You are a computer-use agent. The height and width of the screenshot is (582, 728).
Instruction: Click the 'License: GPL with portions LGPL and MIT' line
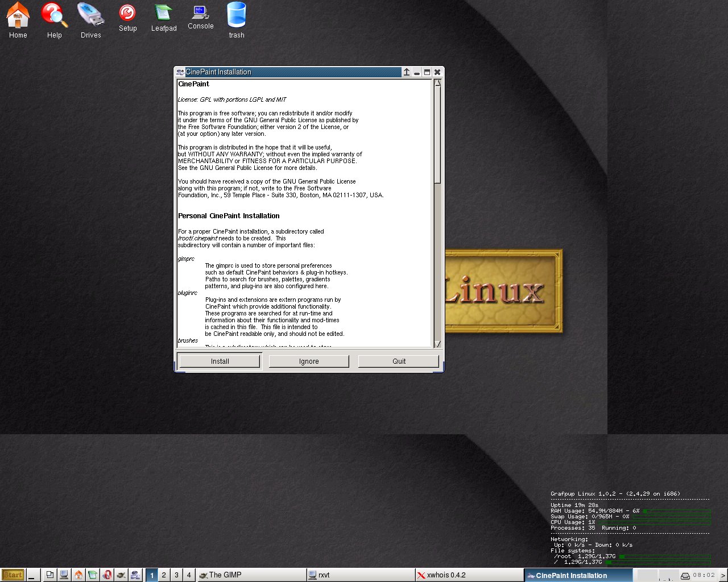[232, 99]
